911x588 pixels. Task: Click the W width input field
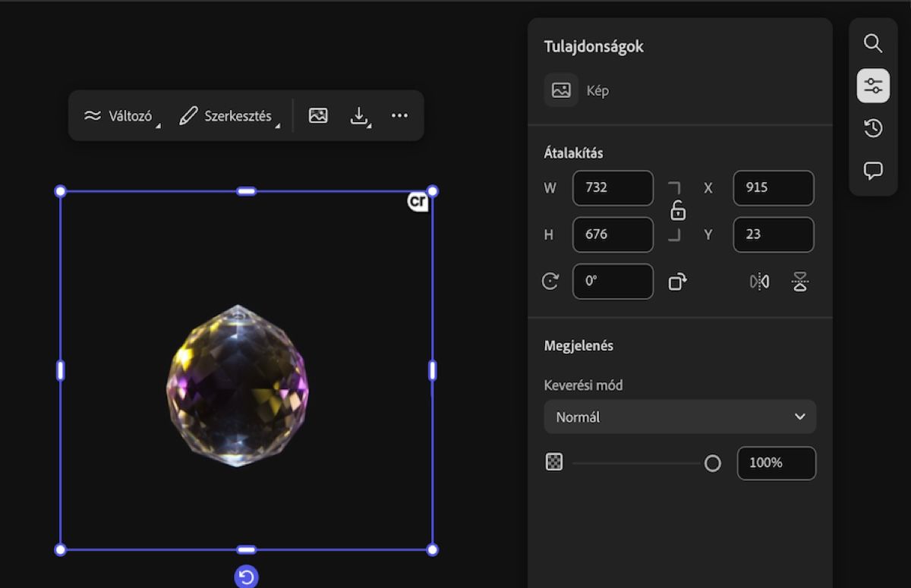(613, 188)
